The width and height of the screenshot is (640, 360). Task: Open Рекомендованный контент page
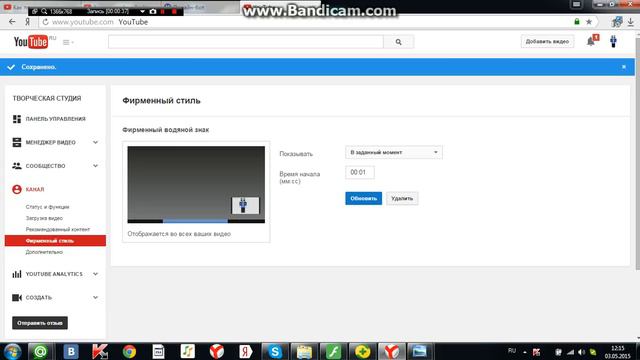58,229
